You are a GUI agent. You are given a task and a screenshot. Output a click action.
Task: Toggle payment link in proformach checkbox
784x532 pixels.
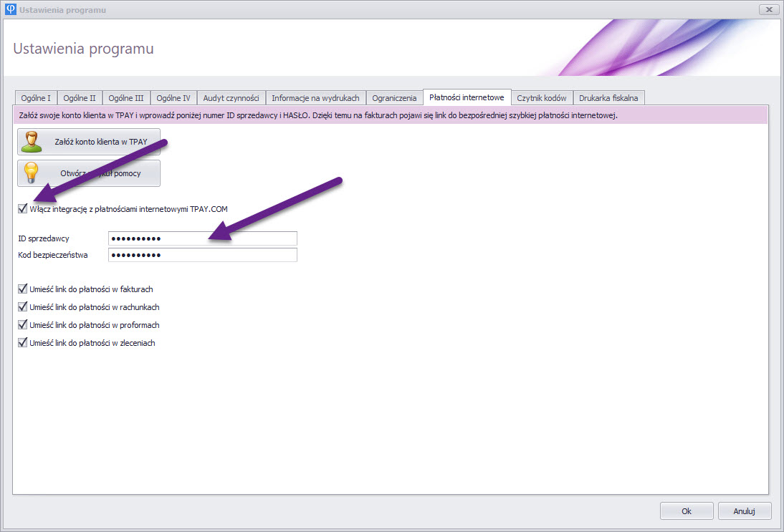(23, 325)
